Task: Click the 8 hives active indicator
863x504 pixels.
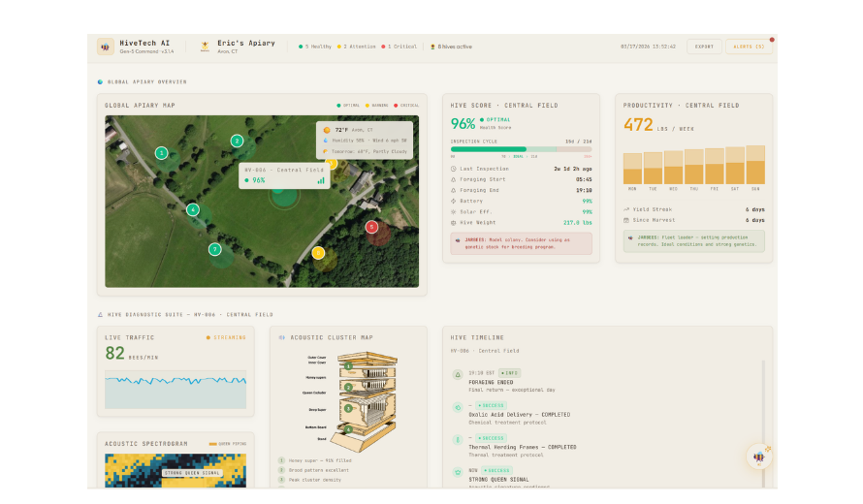Action: 451,47
